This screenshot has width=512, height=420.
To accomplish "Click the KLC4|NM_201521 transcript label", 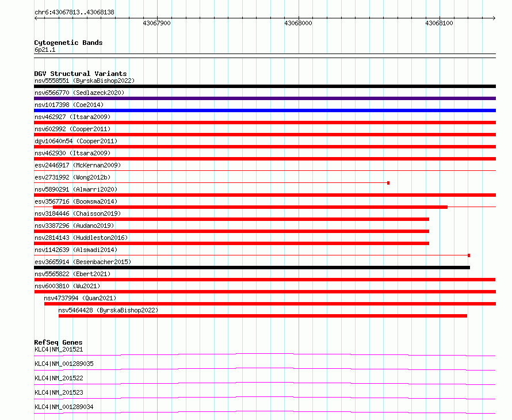I will coord(59,349).
